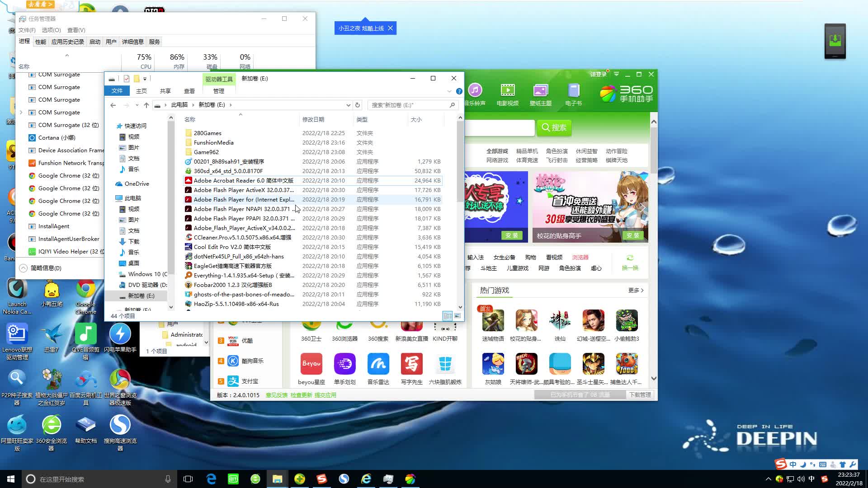Image resolution: width=868 pixels, height=488 pixels.
Task: Open the 下载管理 button
Action: pos(640,395)
